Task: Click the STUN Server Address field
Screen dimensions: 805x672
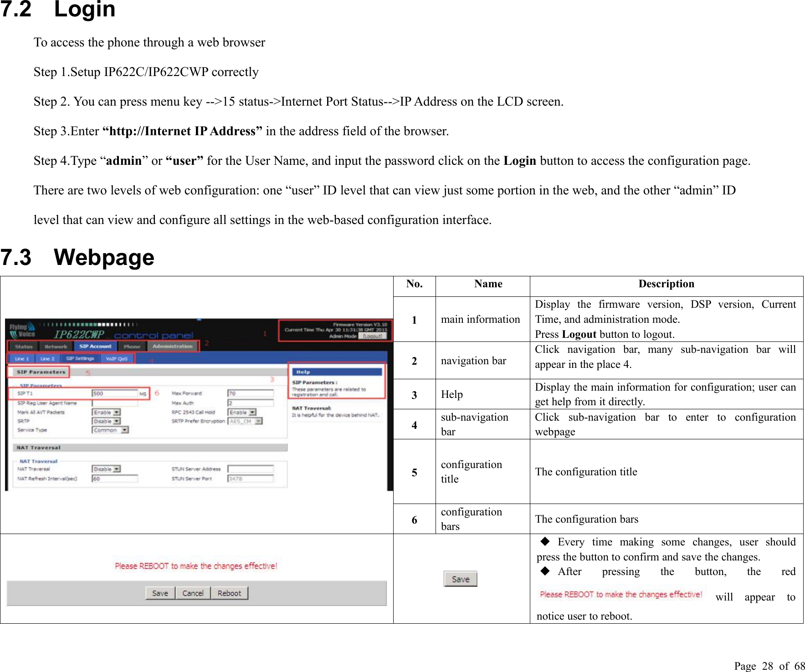Action: pos(251,469)
